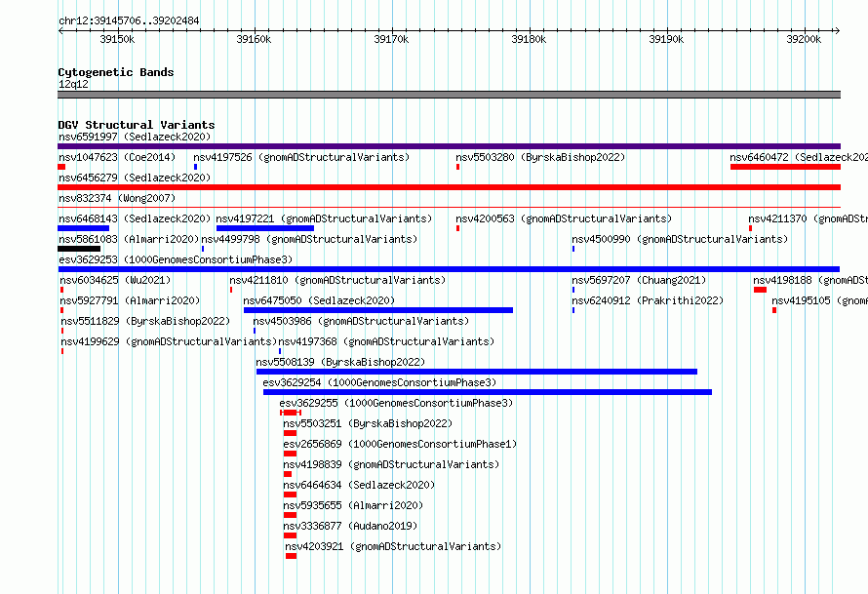Open the nsv4198188 variant label

click(810, 280)
